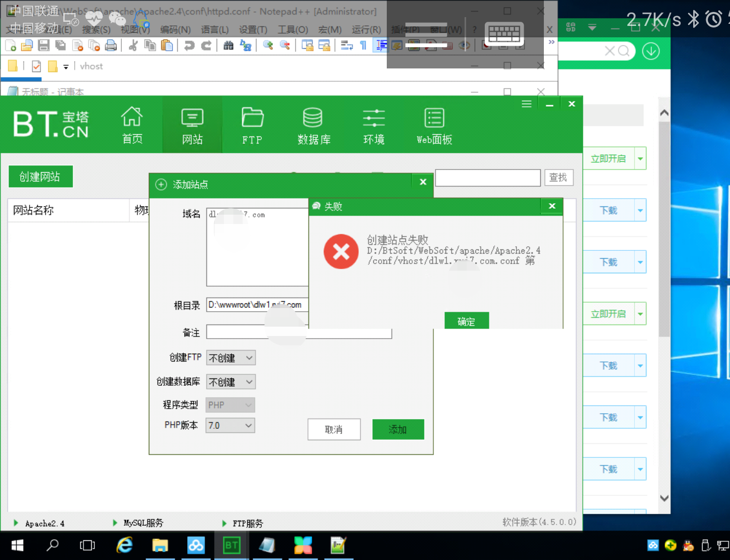
Task: Open the FTP section in BT panel
Action: [252, 124]
